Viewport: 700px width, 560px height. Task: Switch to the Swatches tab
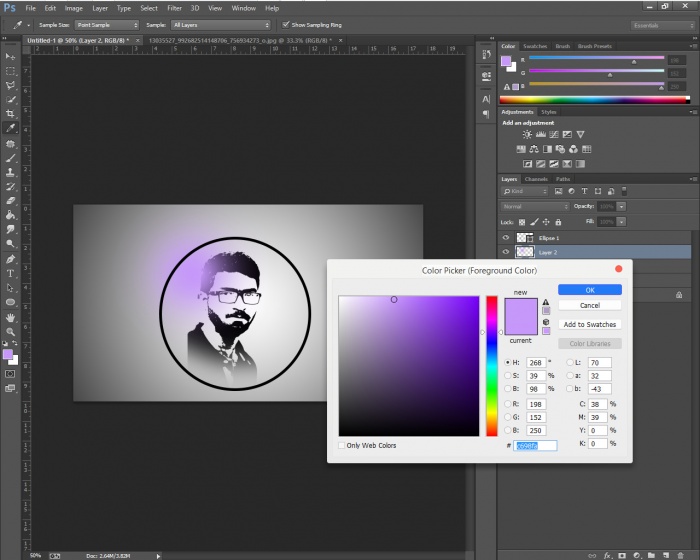tap(535, 46)
